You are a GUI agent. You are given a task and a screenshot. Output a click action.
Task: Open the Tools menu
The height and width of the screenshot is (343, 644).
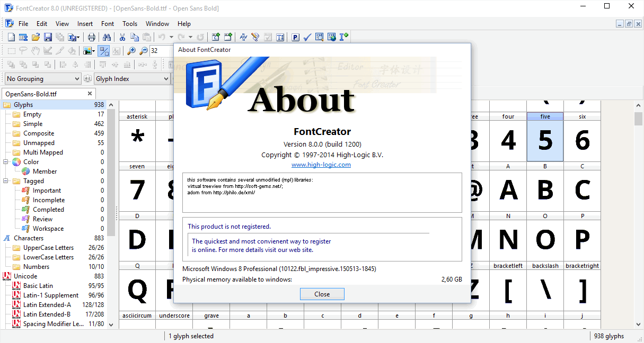pyautogui.click(x=130, y=24)
